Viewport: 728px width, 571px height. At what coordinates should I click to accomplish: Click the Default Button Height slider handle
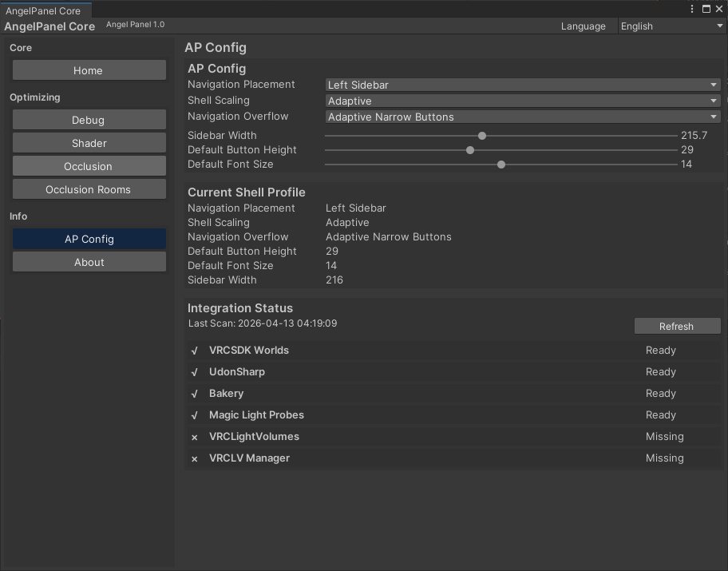(469, 149)
